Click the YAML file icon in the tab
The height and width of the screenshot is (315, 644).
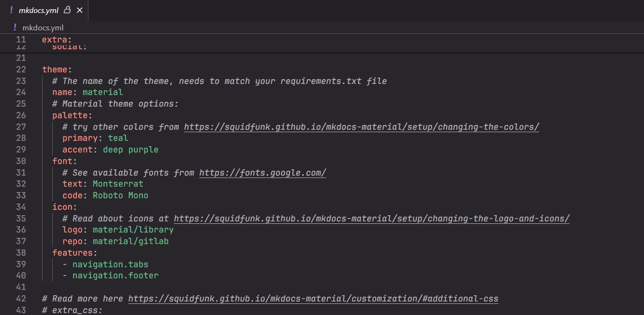point(11,10)
